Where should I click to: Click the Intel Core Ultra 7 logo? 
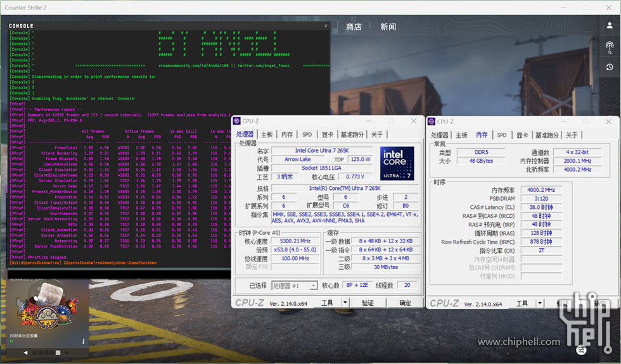[397, 163]
